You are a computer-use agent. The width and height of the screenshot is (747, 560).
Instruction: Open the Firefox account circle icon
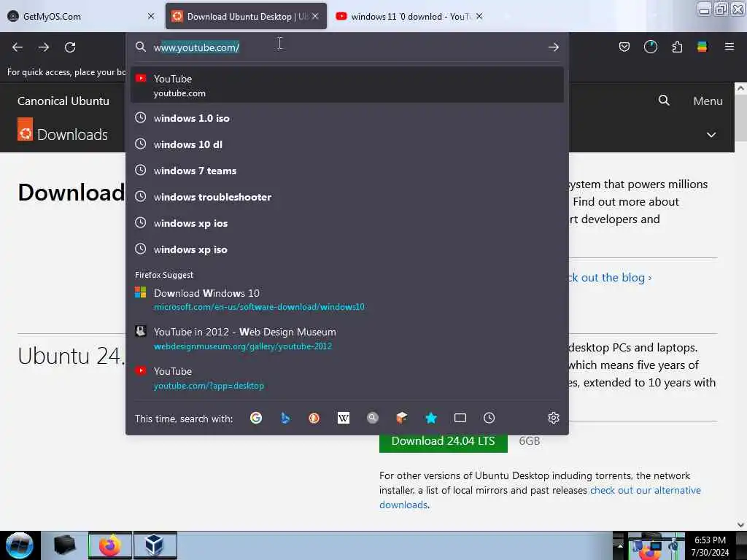[x=650, y=47]
